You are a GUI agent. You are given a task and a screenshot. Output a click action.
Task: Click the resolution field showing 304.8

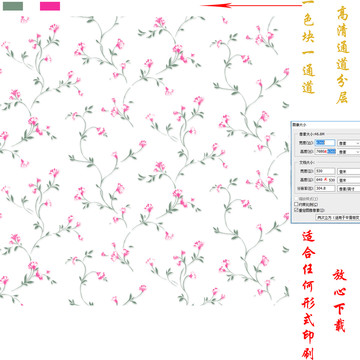[325, 188]
